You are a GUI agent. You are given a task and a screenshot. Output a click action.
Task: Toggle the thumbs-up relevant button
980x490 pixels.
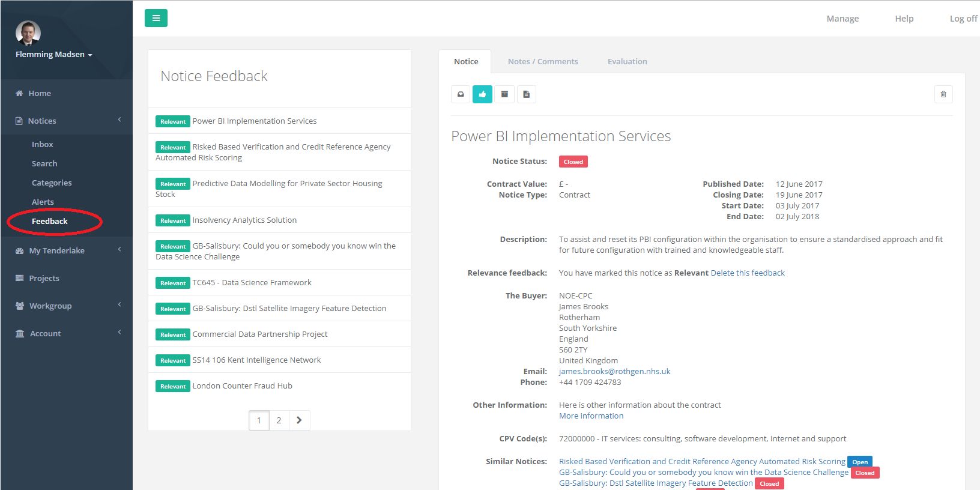(x=482, y=94)
